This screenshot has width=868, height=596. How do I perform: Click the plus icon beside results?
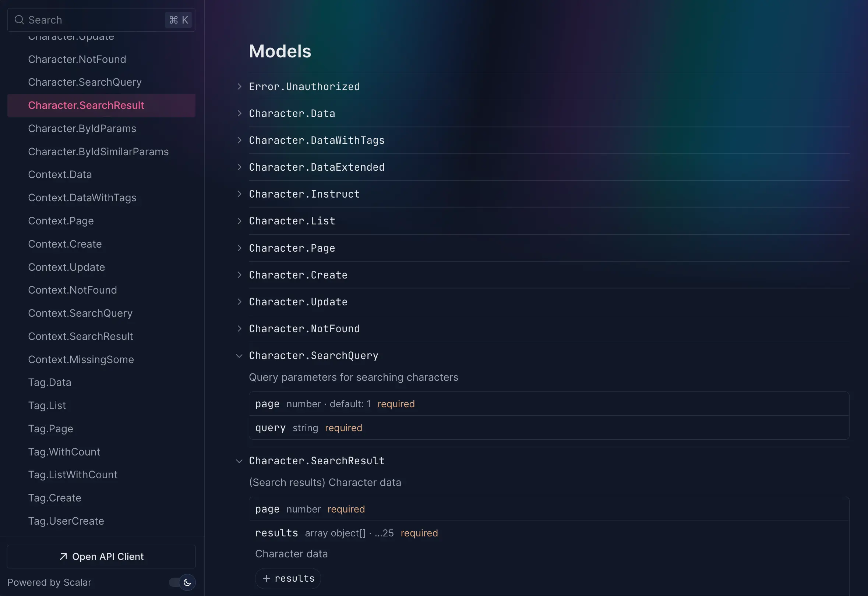266,578
